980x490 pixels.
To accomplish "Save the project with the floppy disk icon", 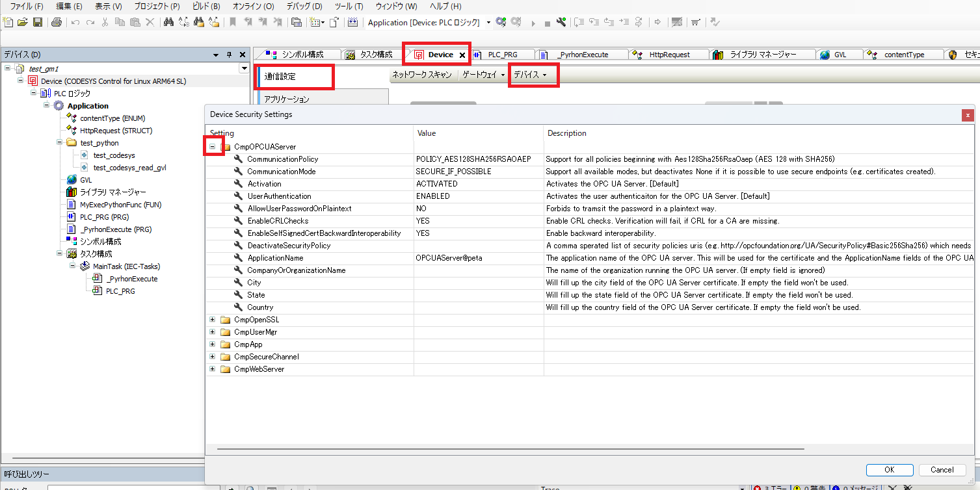I will 38,22.
